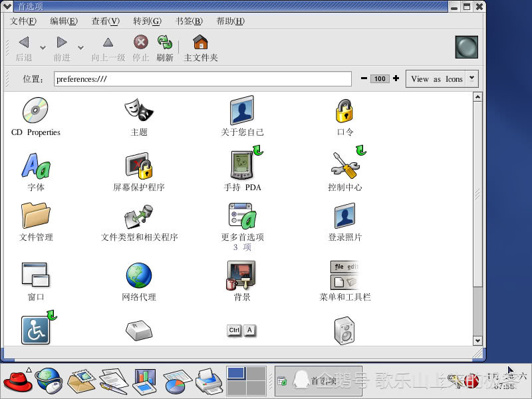Click the vertical scrollbar down arrow
The height and width of the screenshot is (399, 532).
coord(477,340)
